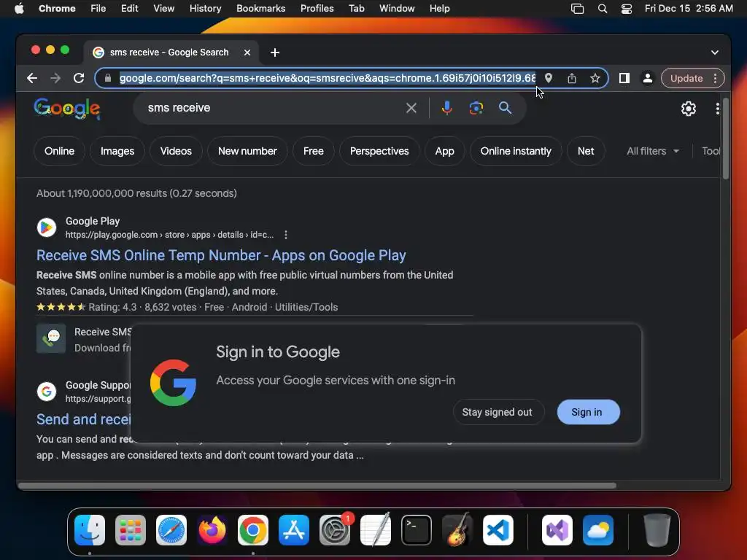
Task: Open TextEdit from the dock
Action: click(376, 530)
